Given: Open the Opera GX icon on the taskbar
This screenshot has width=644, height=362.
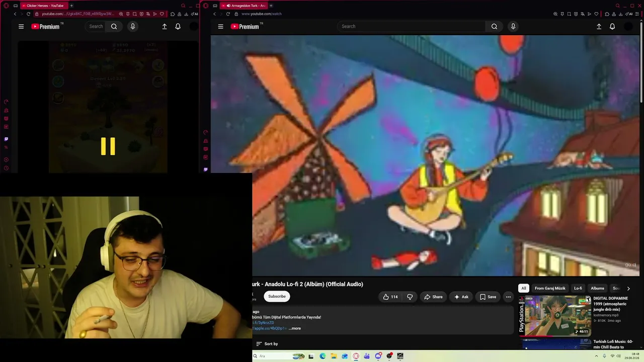Looking at the screenshot, I should point(356,356).
